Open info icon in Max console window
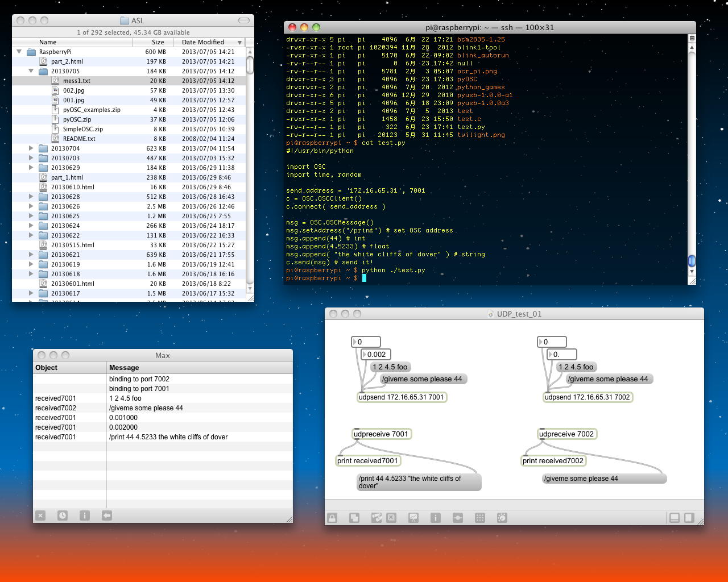The image size is (728, 582). pos(85,516)
